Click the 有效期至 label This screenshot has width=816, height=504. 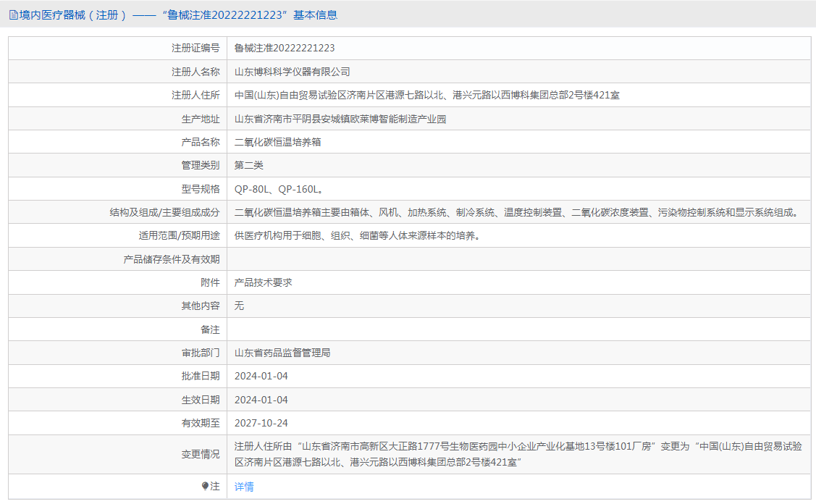tap(201, 424)
